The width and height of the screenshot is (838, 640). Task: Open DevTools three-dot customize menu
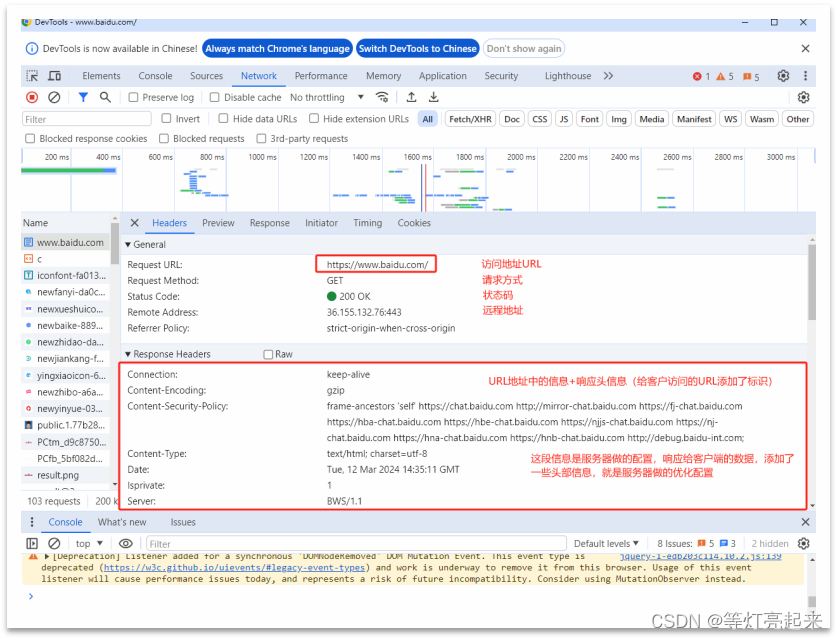pyautogui.click(x=805, y=76)
